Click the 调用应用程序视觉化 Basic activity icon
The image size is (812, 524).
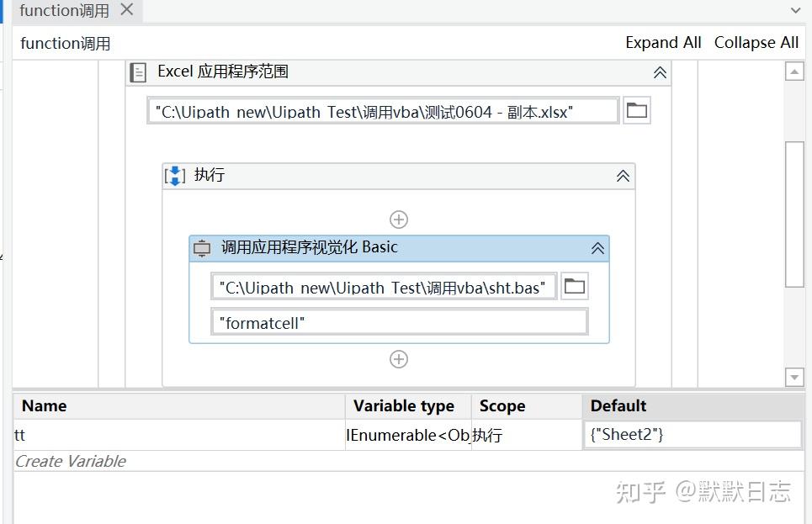(x=201, y=248)
